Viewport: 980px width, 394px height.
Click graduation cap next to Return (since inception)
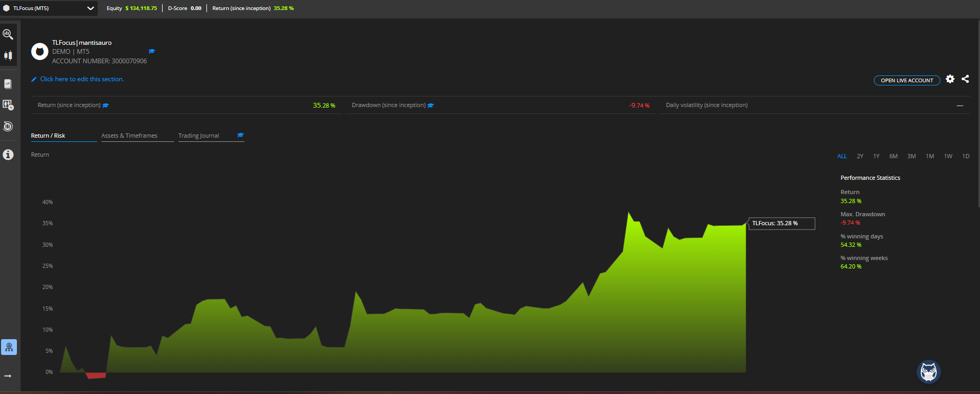[106, 105]
